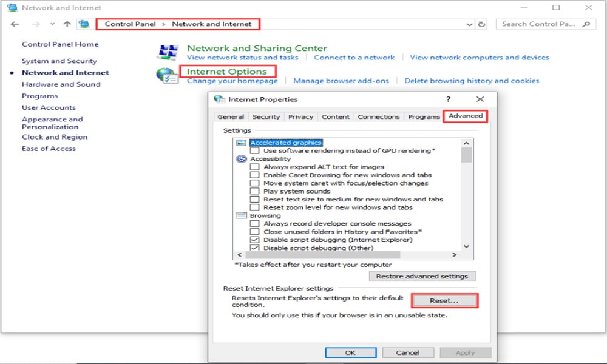Open Hardware and Sound category
The width and height of the screenshot is (607, 364).
(x=61, y=84)
